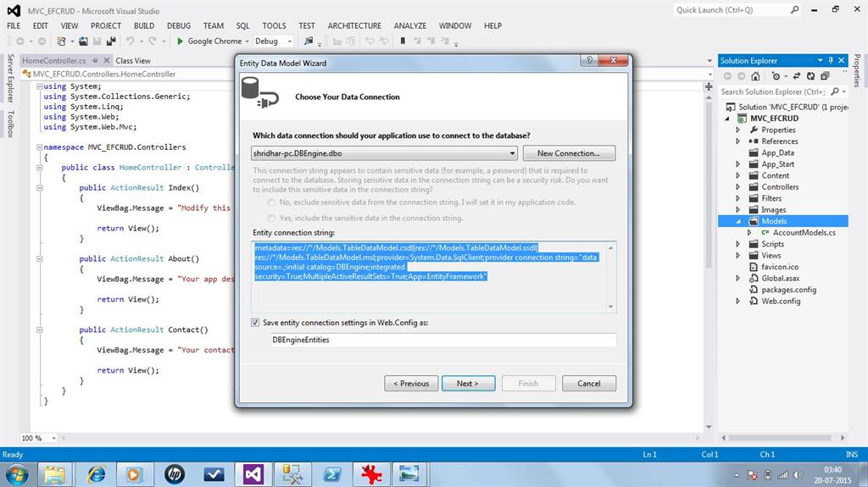Click the volume speaker tray icon
Viewport: 868px width, 487px height.
point(797,475)
